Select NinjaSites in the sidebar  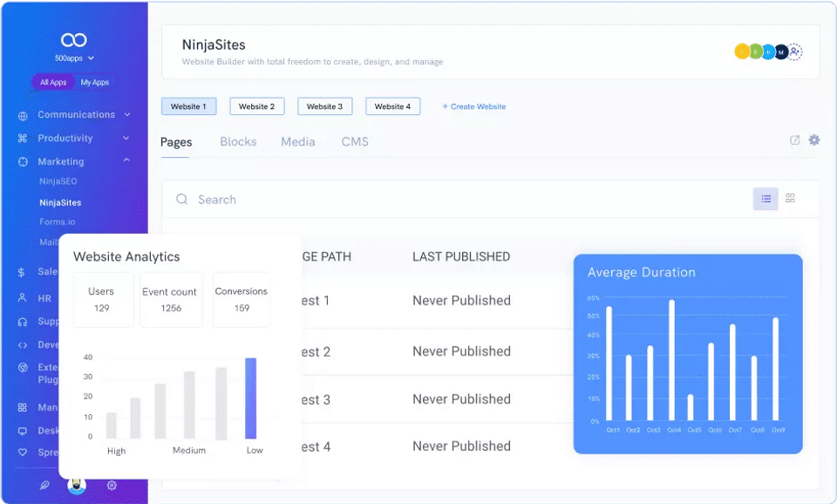[x=60, y=203]
